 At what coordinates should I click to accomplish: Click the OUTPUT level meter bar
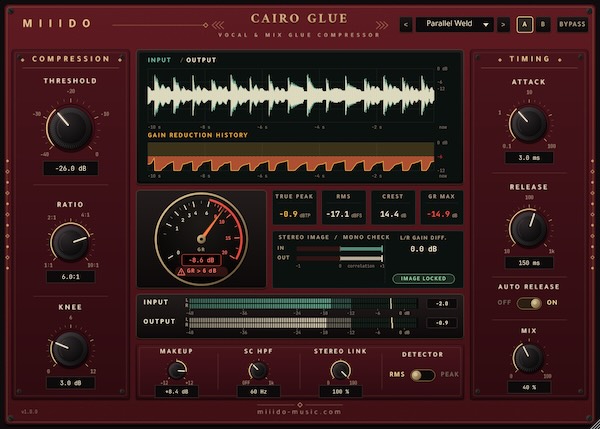click(x=303, y=323)
